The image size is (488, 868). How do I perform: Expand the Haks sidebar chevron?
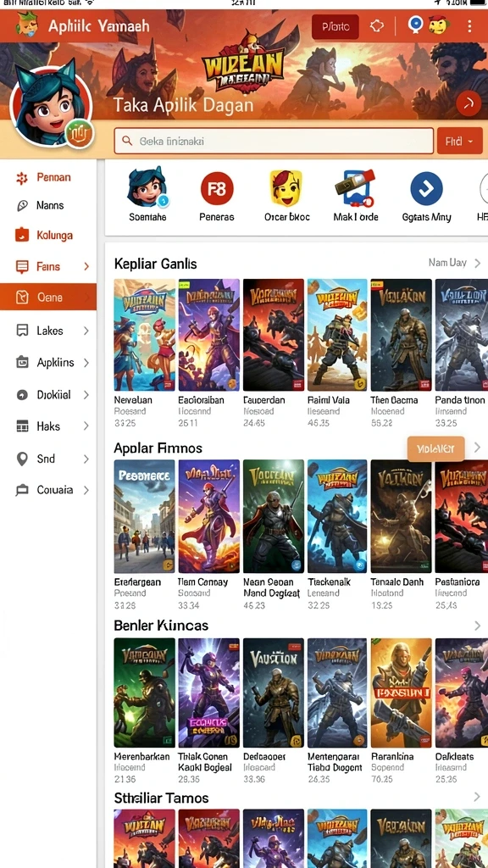86,426
